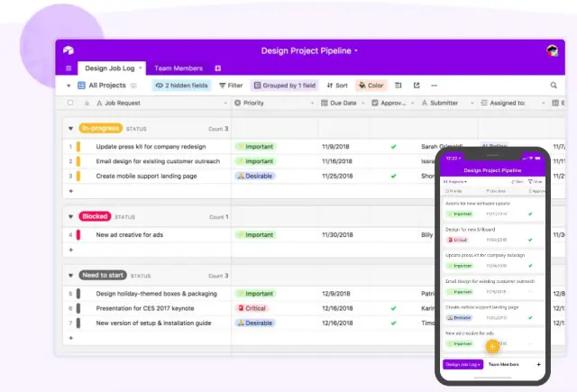Open the Design Project Pipeline title dropdown
Screen dimensions: 577x392
[309, 51]
